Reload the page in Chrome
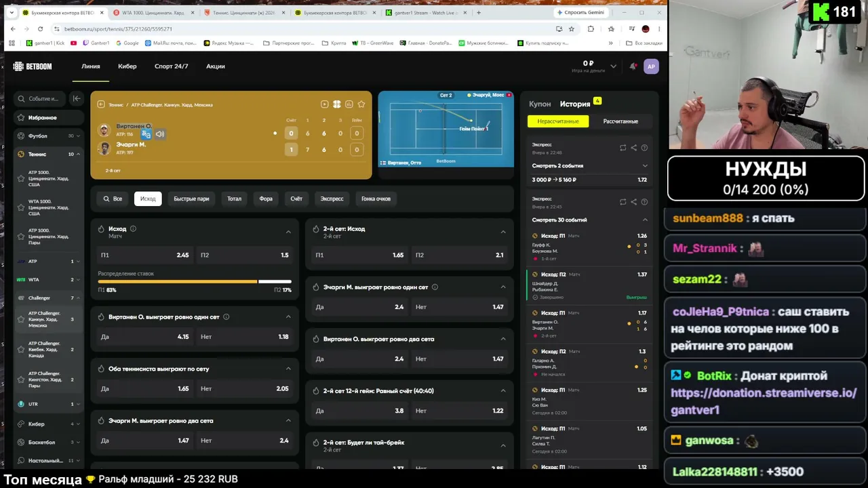The image size is (868, 488). [x=40, y=29]
